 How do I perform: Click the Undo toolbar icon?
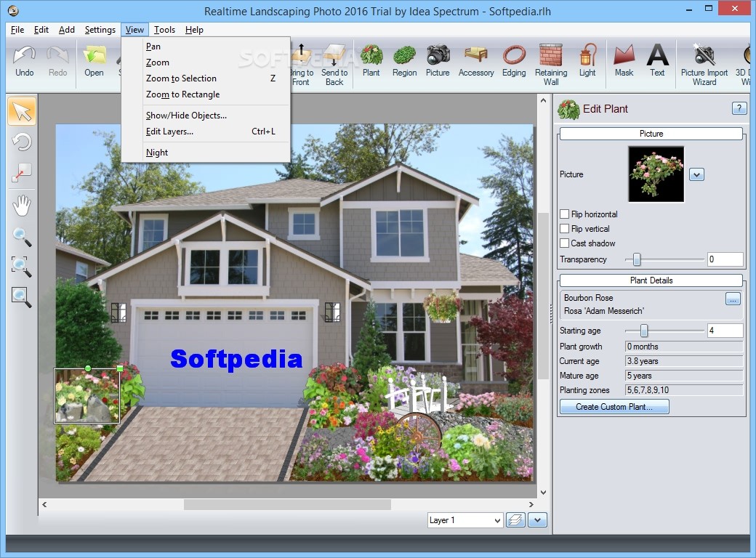pyautogui.click(x=24, y=62)
